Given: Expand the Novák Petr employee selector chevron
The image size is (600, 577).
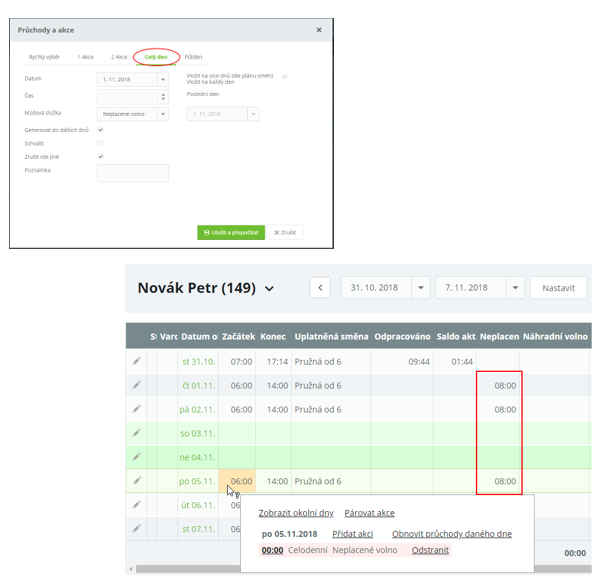Looking at the screenshot, I should 269,290.
